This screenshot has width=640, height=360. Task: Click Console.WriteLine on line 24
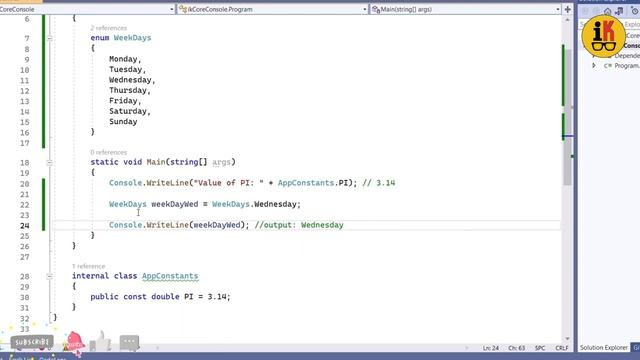[x=149, y=225]
